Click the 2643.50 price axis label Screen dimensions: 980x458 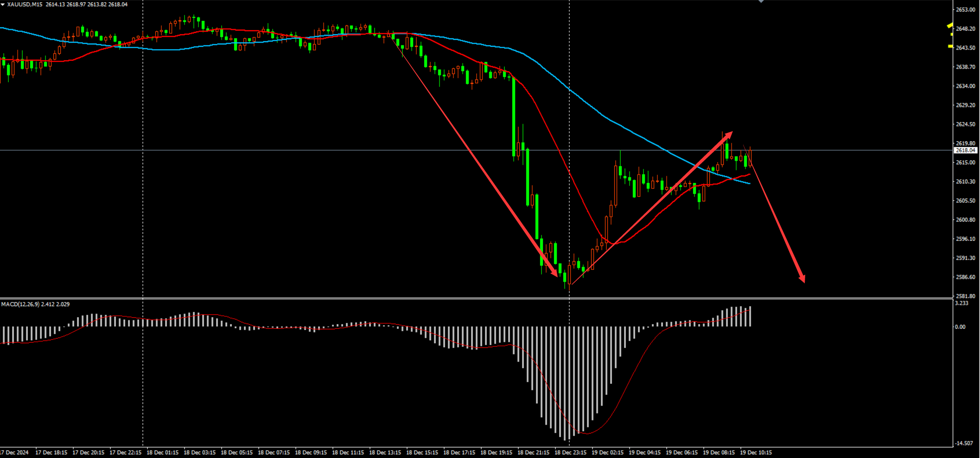966,48
